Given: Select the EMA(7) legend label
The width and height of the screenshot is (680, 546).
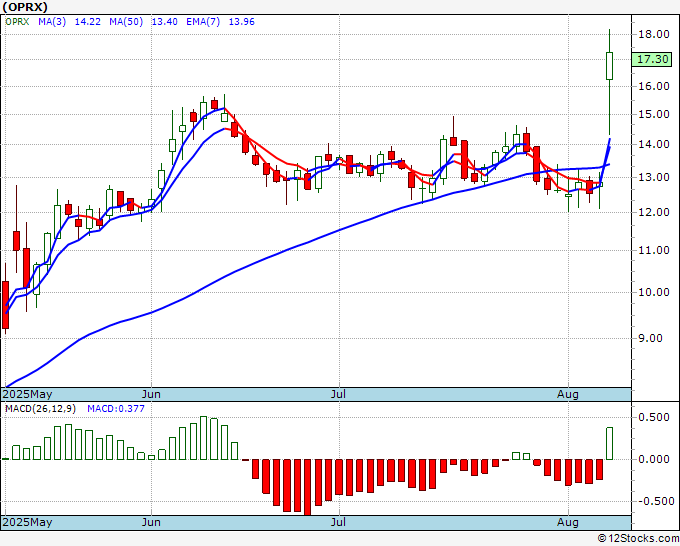Looking at the screenshot, I should tap(203, 22).
